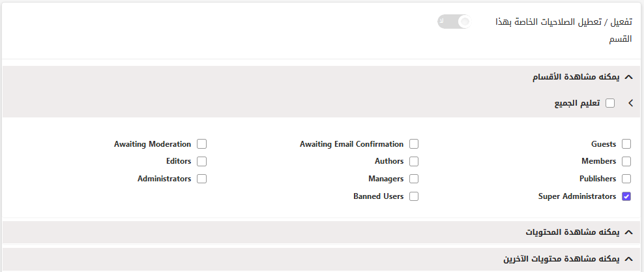
Task: Click the Super Administrators label
Action: point(577,196)
